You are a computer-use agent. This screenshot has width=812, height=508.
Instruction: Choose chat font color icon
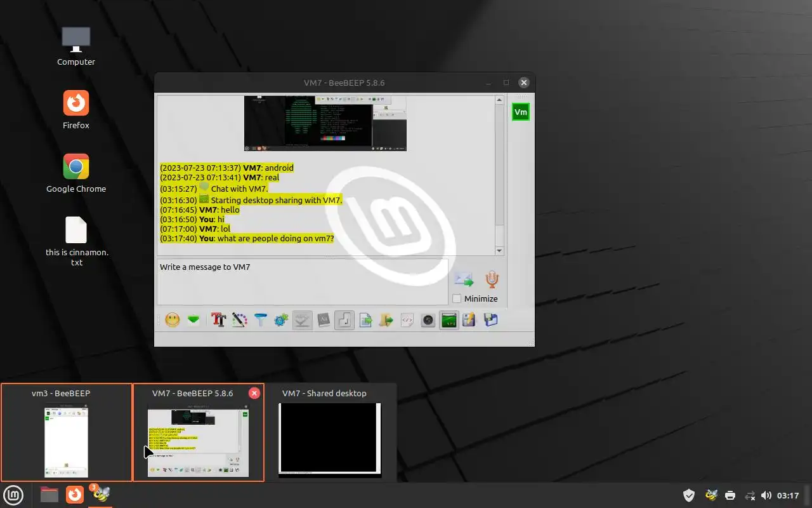[239, 320]
